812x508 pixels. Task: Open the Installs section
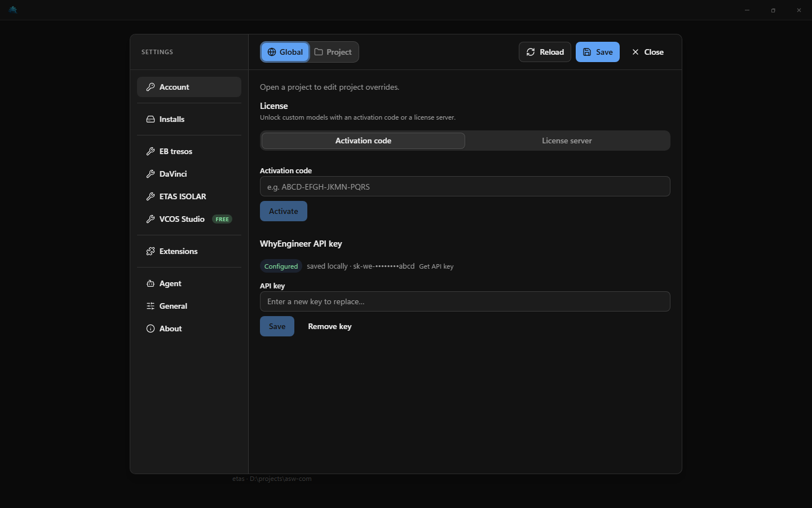pyautogui.click(x=189, y=119)
